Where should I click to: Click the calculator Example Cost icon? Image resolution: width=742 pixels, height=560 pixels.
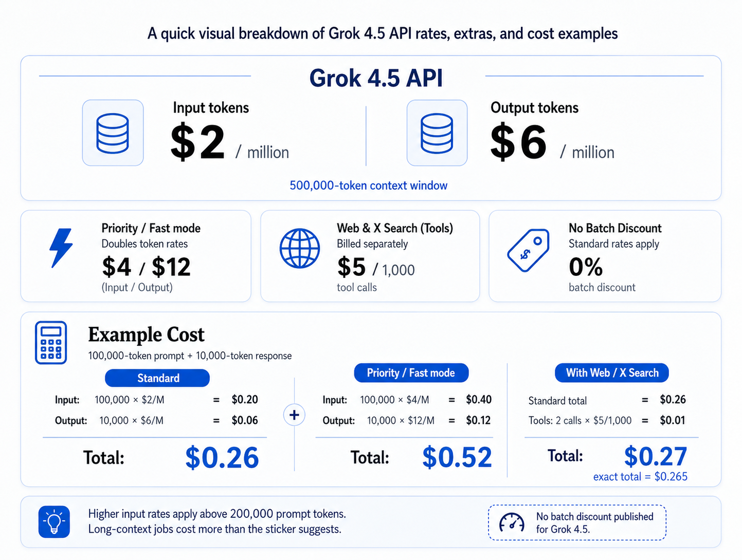[51, 343]
